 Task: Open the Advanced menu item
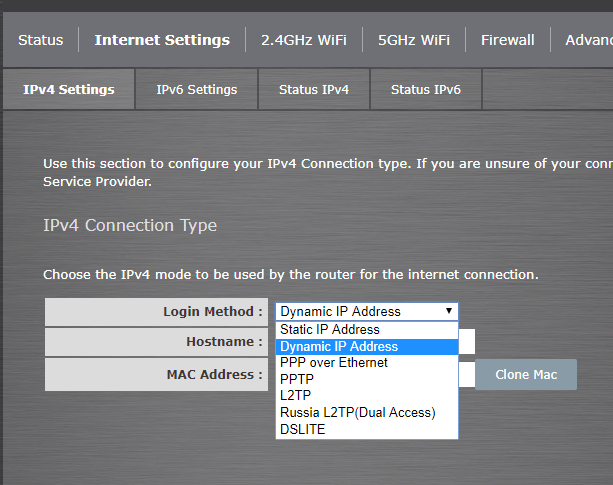pos(589,40)
